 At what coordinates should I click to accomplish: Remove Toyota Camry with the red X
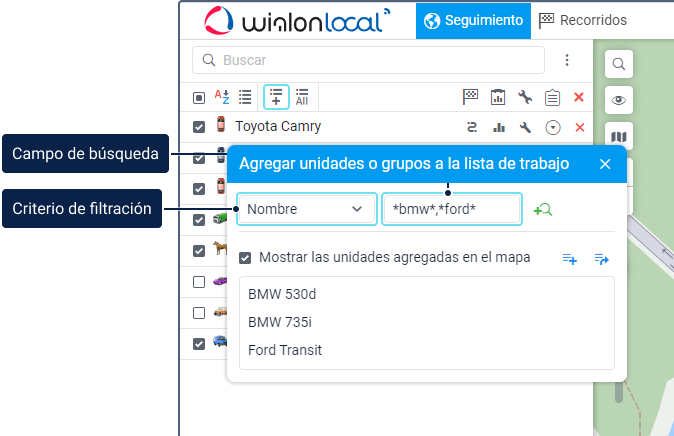coord(580,127)
